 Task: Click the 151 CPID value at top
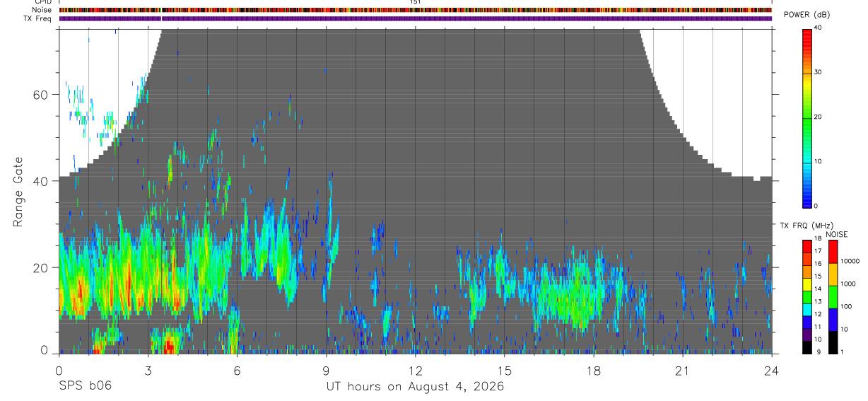tap(415, 2)
